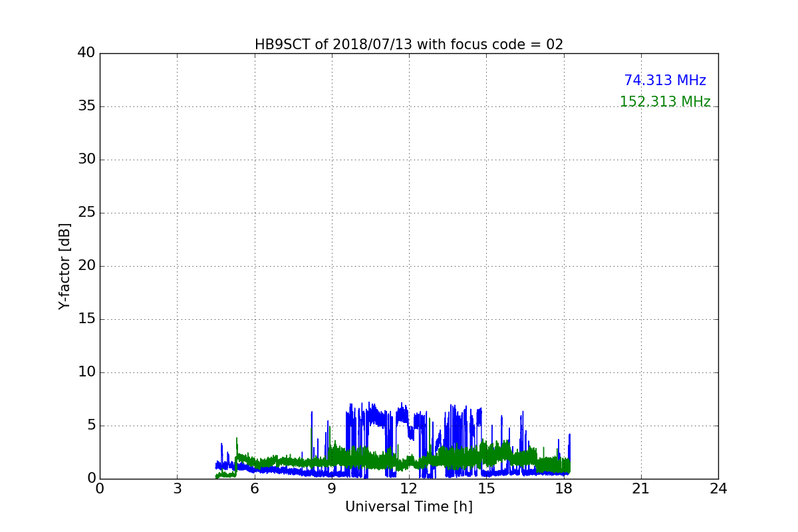Click y-axis tick label 10

[86, 372]
